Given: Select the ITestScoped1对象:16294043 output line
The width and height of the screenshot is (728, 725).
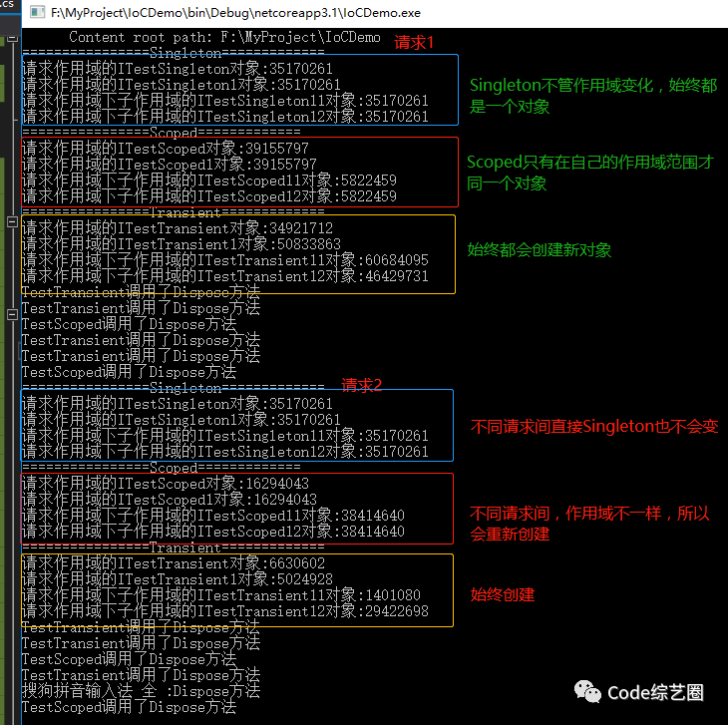Looking at the screenshot, I should coord(169,499).
